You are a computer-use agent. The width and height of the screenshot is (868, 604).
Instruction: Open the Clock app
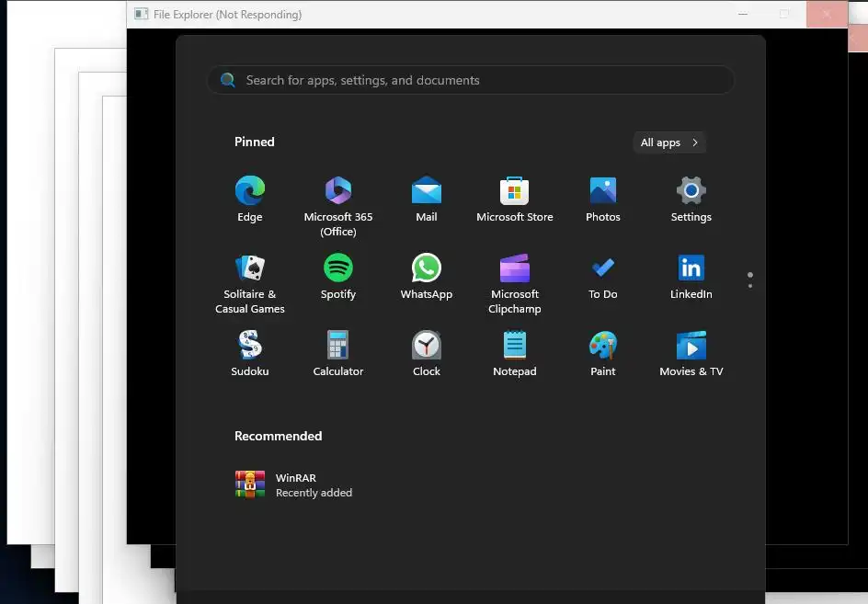coord(427,354)
